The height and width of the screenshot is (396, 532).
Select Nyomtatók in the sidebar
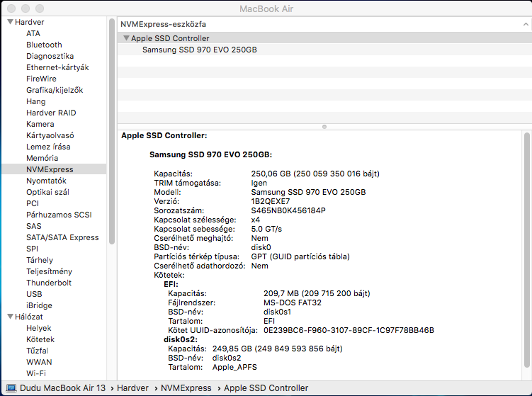point(46,181)
